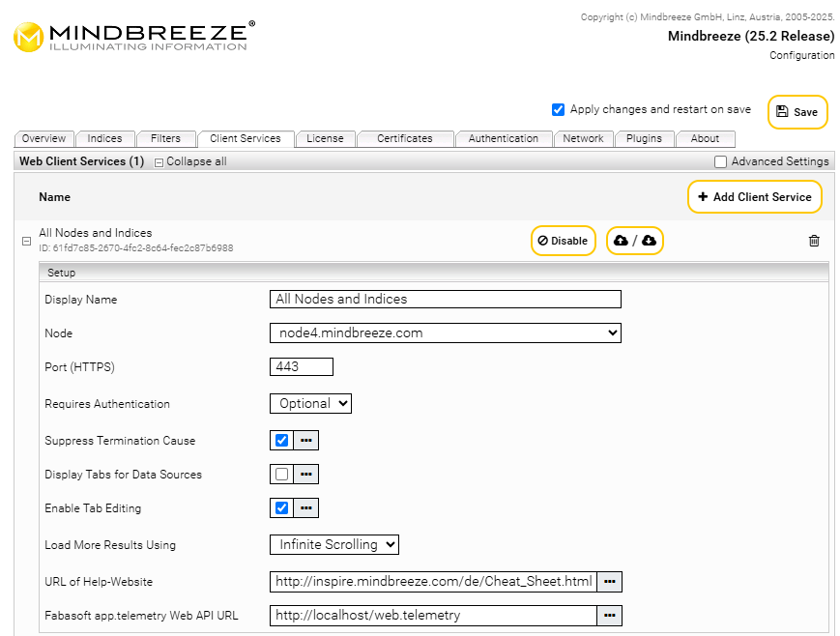Click the Display Name input field
The height and width of the screenshot is (636, 840).
[x=446, y=299]
